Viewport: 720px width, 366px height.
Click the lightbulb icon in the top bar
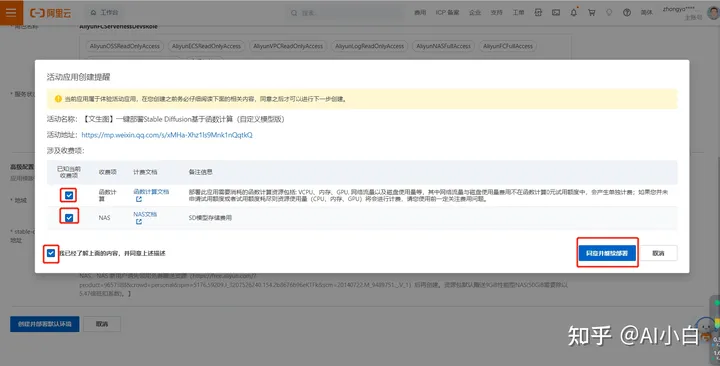click(609, 12)
